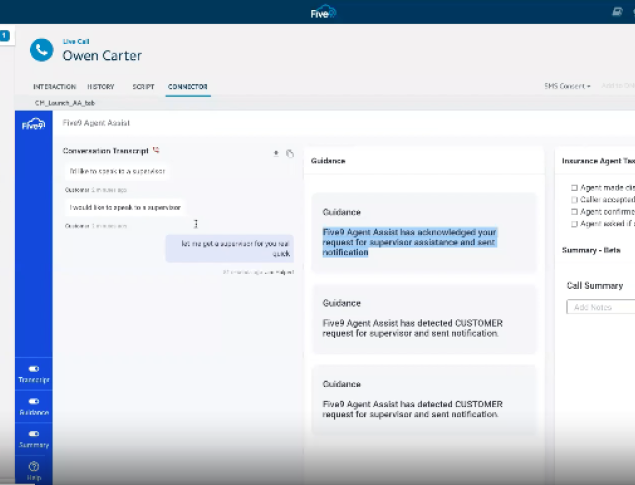
Task: Toggle the Transcript panel switch
Action: (33, 369)
